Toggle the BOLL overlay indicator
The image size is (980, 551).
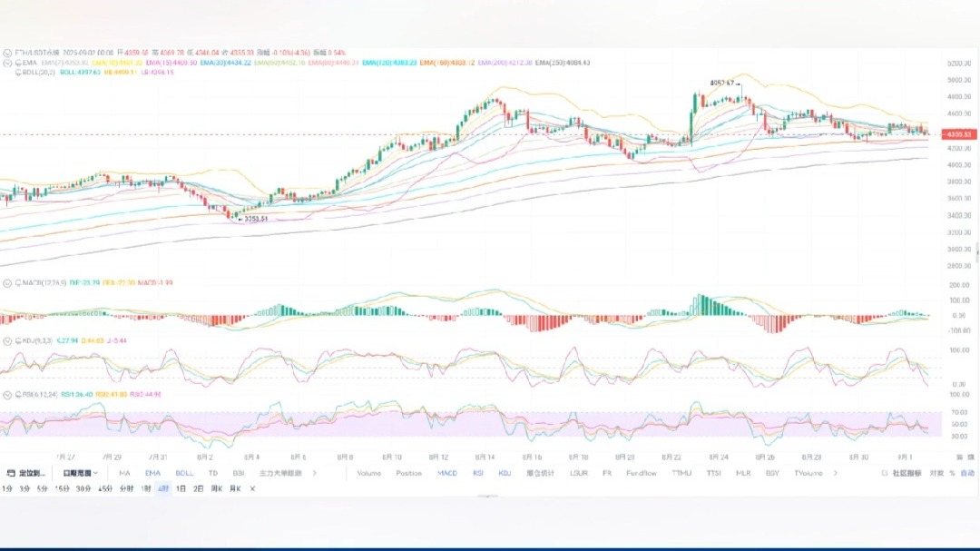(184, 473)
